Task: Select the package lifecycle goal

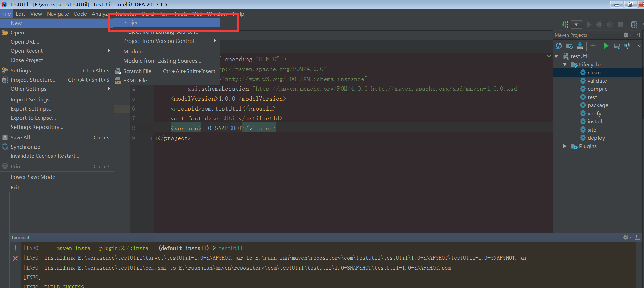Action: 597,105
